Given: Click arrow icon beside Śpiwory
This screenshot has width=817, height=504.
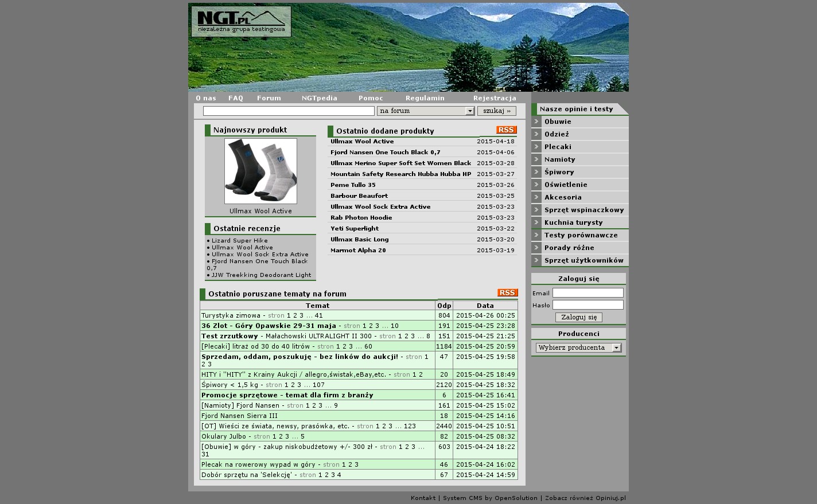Looking at the screenshot, I should coord(536,172).
